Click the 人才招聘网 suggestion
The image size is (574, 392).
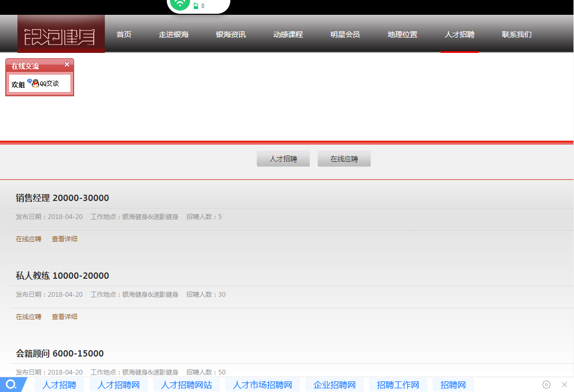[119, 385]
